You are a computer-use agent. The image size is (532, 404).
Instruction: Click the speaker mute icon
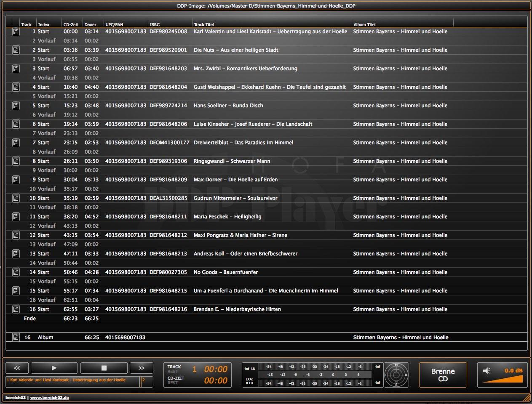pos(487,371)
